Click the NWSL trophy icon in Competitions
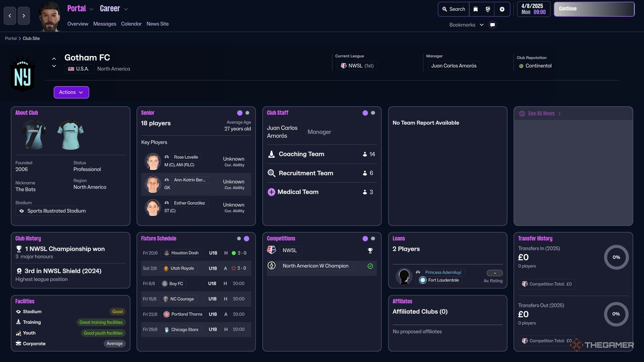 pyautogui.click(x=370, y=250)
